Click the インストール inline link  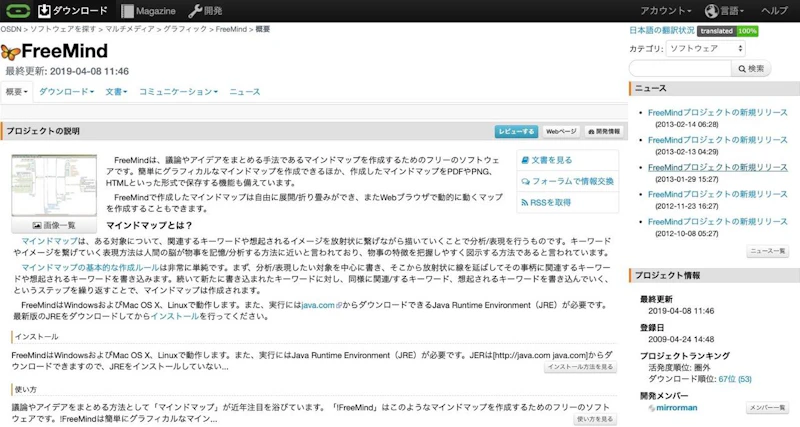[x=174, y=316]
